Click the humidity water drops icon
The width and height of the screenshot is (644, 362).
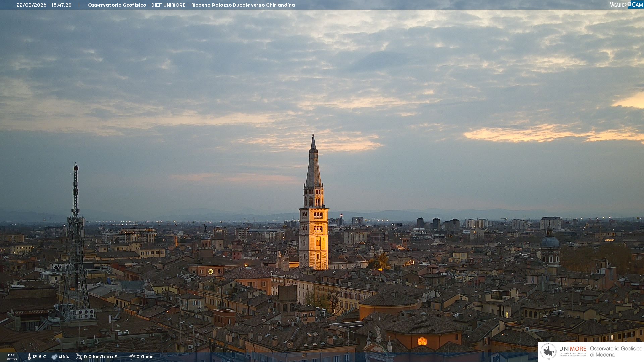54,357
